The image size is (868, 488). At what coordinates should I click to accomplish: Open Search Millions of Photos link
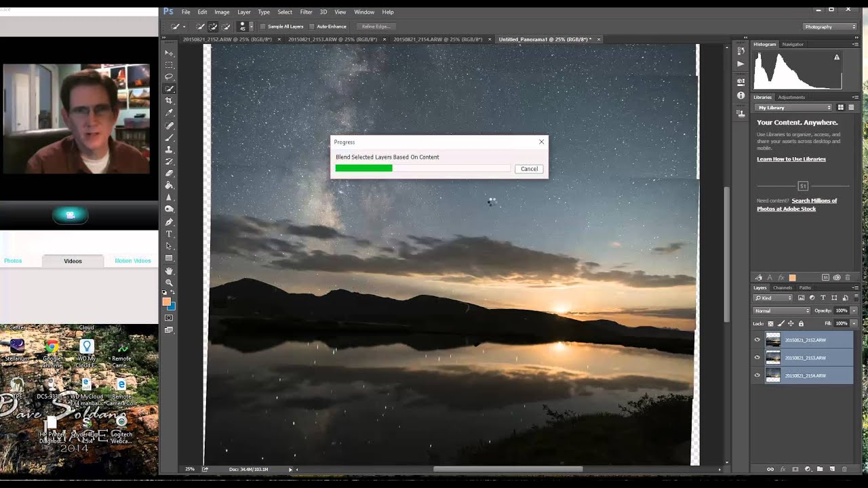coord(797,205)
